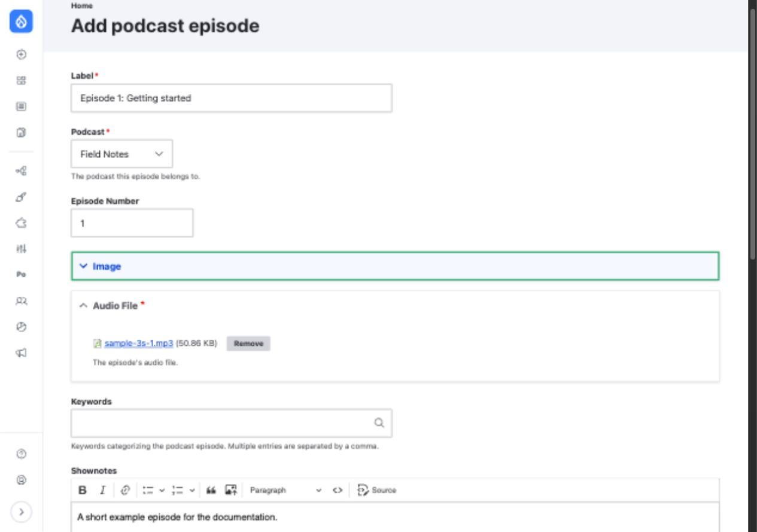757x532 pixels.
Task: Click the Label text field
Action: pos(232,98)
